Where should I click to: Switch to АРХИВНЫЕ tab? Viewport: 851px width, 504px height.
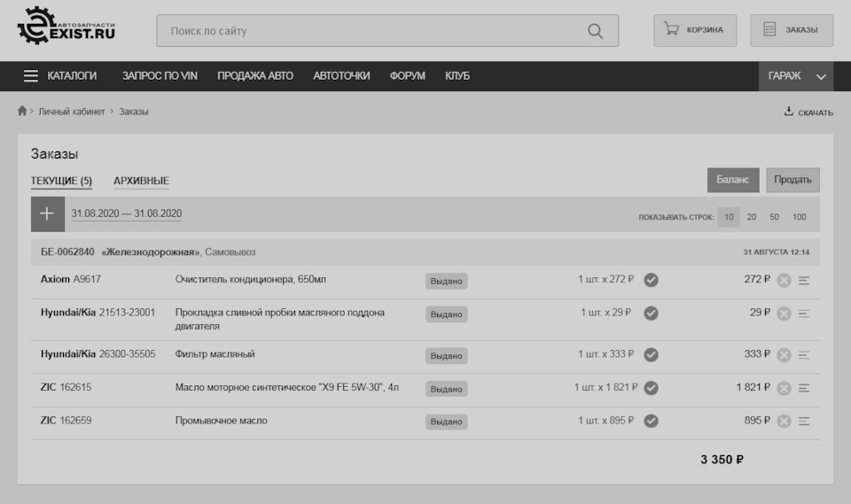tap(141, 181)
